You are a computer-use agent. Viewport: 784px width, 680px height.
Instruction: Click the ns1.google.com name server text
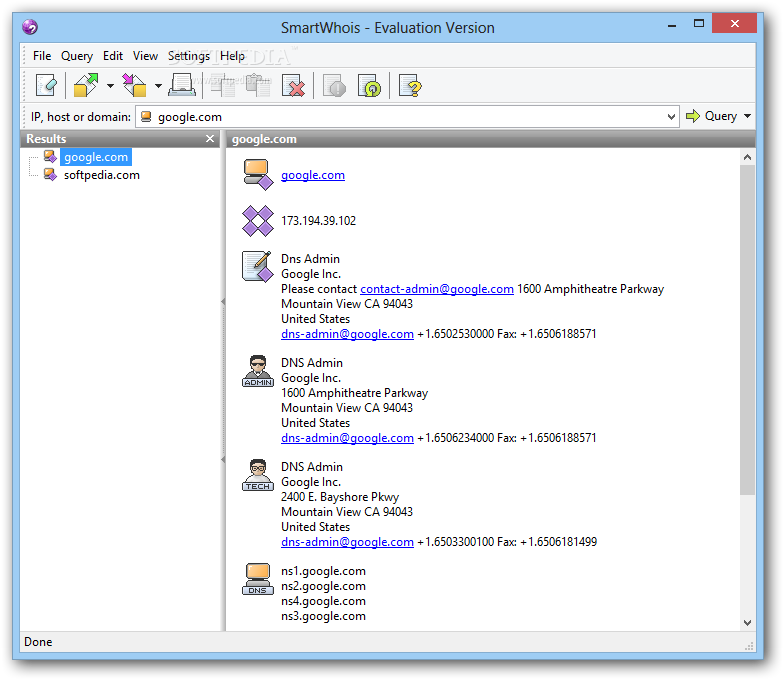[324, 571]
